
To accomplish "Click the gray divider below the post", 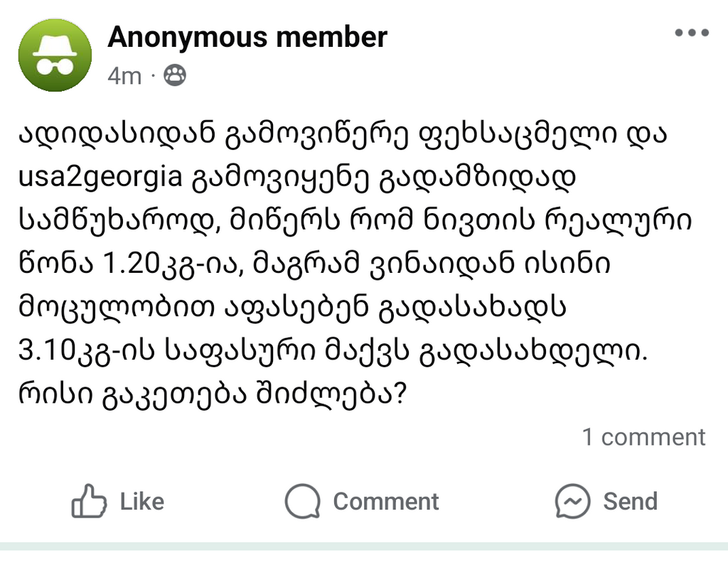I will pyautogui.click(x=364, y=546).
